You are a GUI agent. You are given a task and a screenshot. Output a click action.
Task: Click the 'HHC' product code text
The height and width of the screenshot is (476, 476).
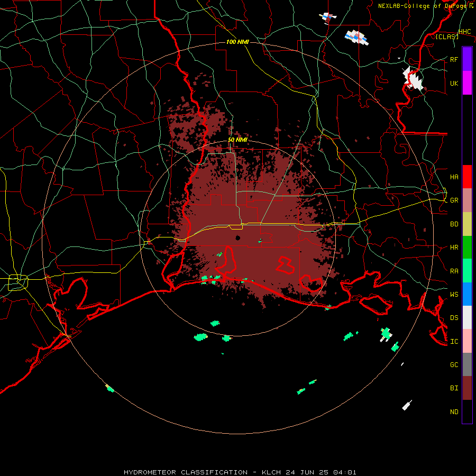(x=464, y=32)
